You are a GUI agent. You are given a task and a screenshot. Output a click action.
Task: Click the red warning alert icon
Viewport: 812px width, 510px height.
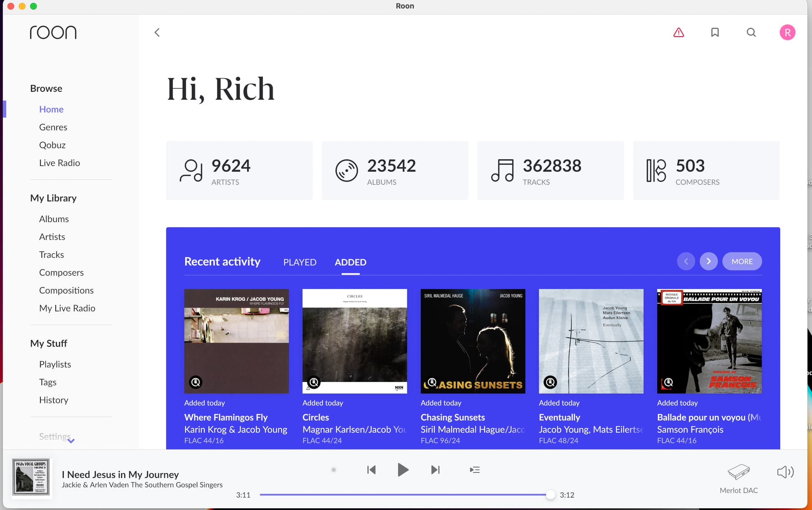pos(678,33)
